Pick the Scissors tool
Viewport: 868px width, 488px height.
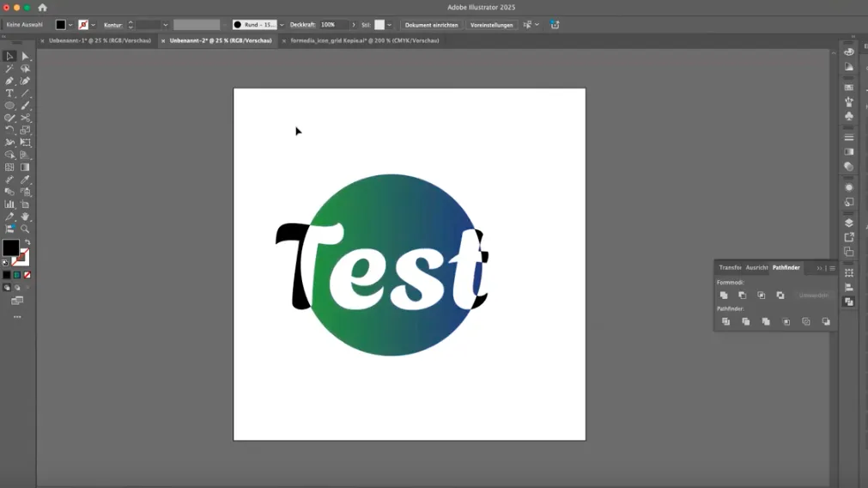[x=25, y=118]
